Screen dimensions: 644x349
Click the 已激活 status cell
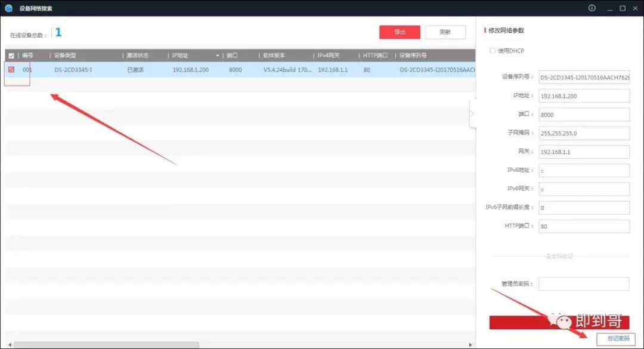(x=135, y=70)
